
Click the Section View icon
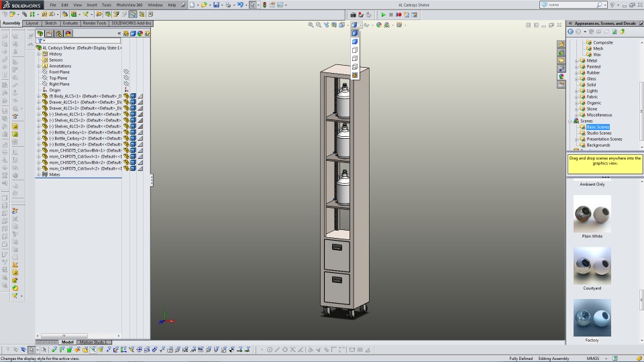[334, 25]
